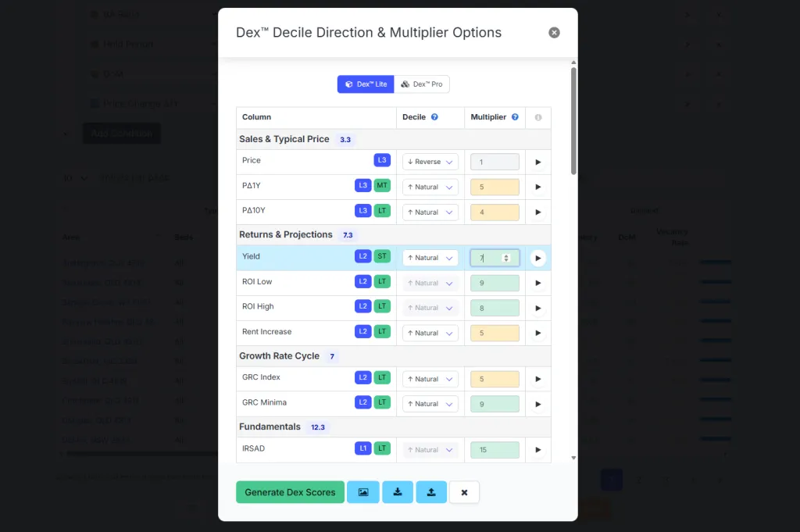Open ROI Low decile direction dropdown
800x532 pixels.
click(430, 283)
